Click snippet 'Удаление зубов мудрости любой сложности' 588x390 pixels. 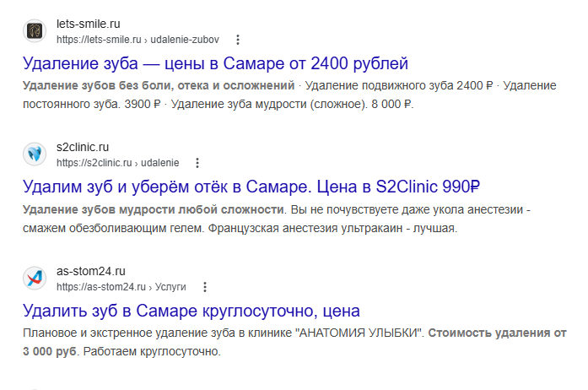[153, 209]
